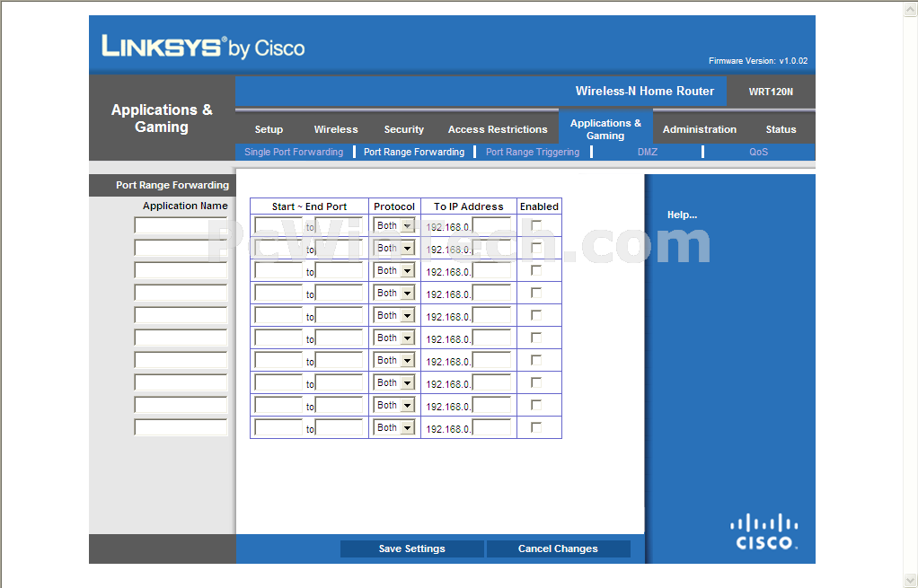
Task: Open the Help... link
Action: coord(682,215)
